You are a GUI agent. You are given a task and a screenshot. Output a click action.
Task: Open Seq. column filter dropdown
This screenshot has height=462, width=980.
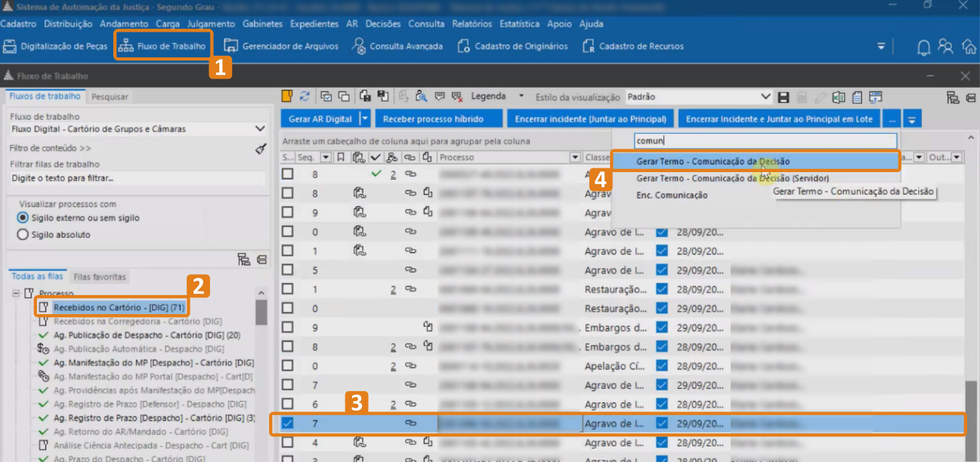(326, 157)
